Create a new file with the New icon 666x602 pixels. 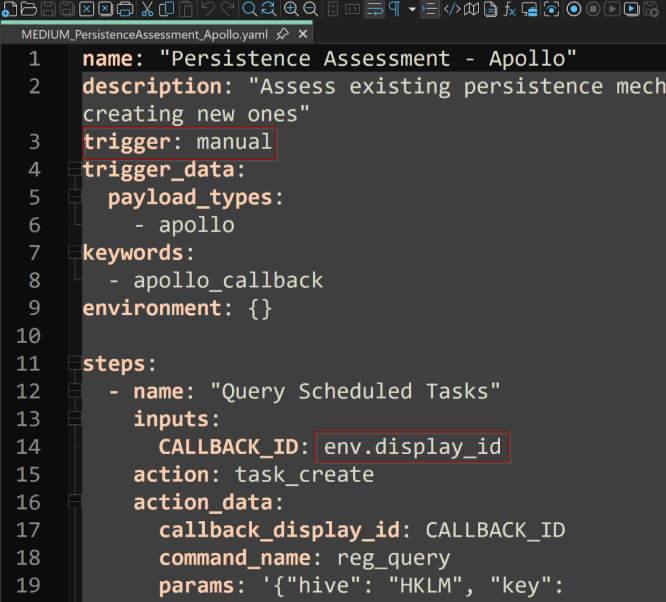(x=9, y=8)
